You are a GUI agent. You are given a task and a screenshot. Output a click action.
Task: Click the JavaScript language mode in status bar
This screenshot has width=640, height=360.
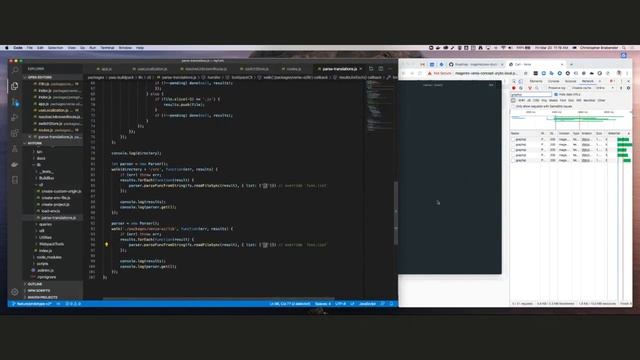click(x=367, y=304)
